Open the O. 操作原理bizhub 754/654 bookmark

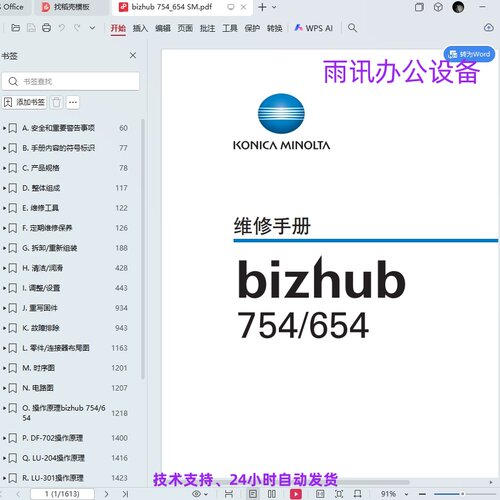point(64,413)
